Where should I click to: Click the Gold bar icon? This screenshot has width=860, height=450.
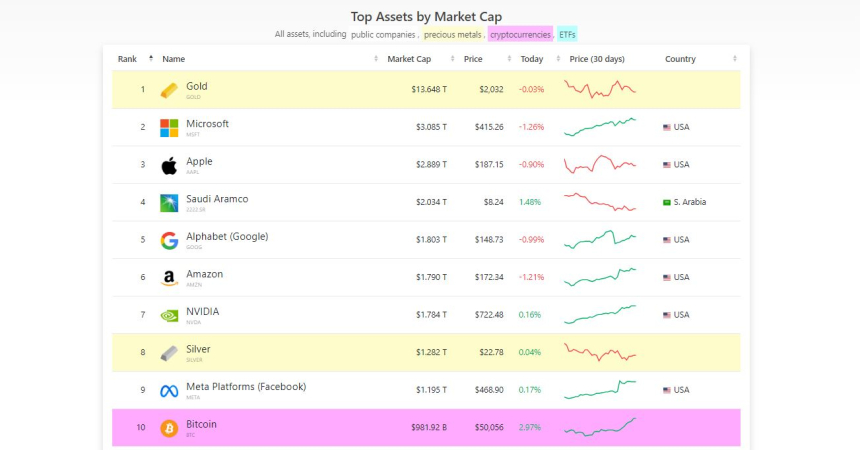pyautogui.click(x=169, y=90)
